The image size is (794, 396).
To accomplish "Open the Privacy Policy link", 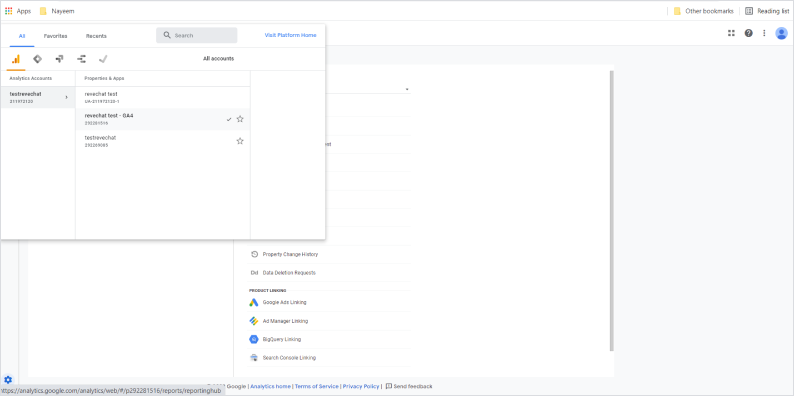I will (361, 386).
